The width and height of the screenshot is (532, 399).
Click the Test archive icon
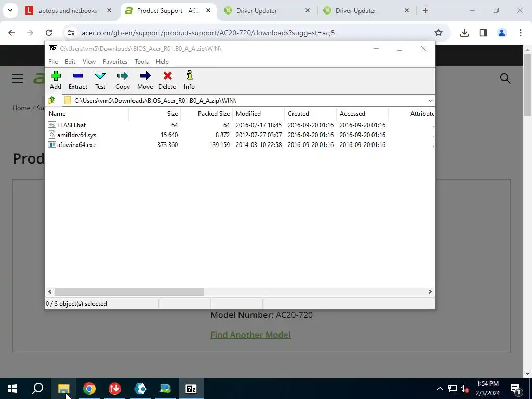pyautogui.click(x=100, y=80)
